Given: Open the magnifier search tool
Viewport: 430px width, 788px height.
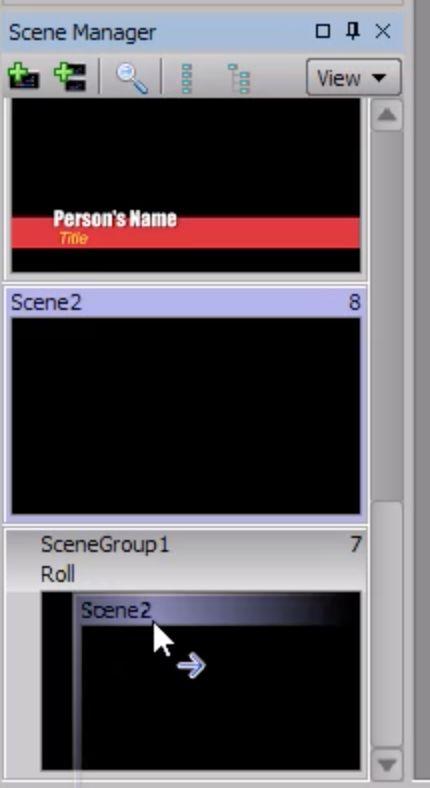Looking at the screenshot, I should click(x=132, y=78).
